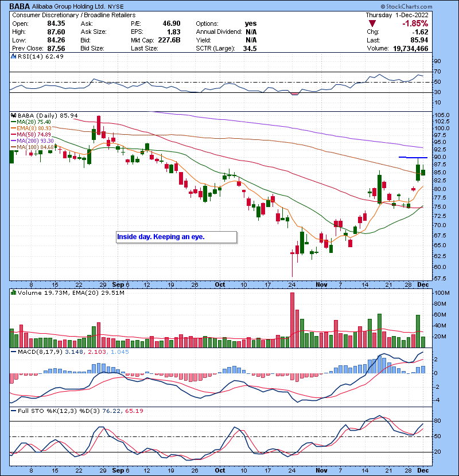Click the BABA (Daily) 85.94 chart label
459x476 pixels.
(48, 116)
